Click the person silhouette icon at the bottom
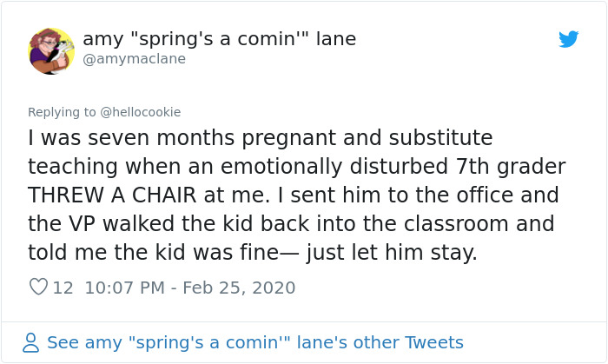Screen dimensions: 608x364 [31, 342]
